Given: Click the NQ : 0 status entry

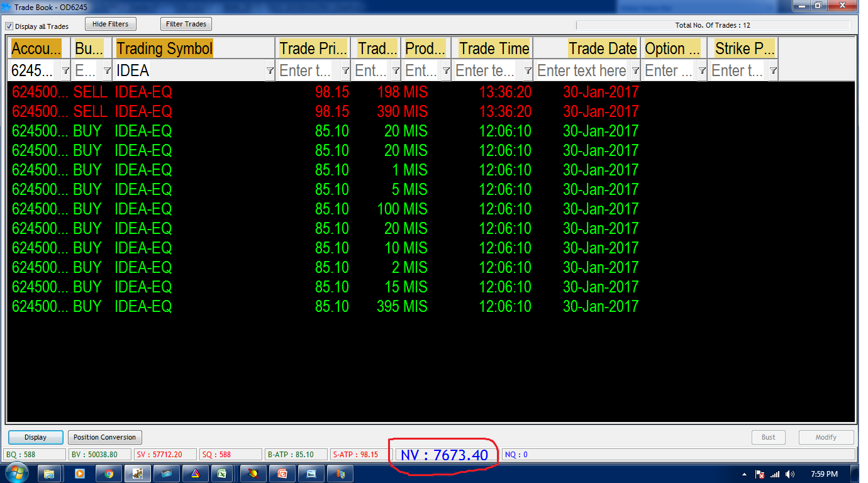Looking at the screenshot, I should (678, 455).
